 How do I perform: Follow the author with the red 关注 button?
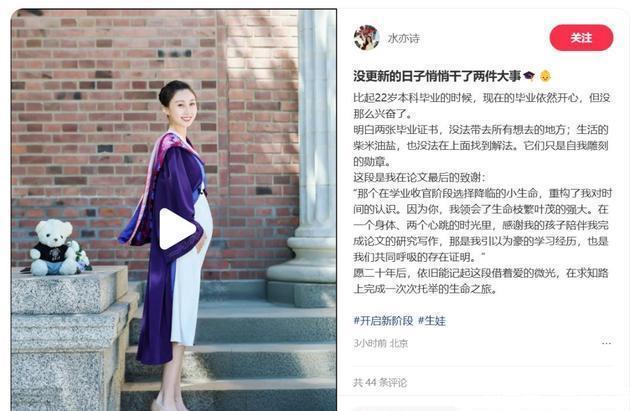coord(581,38)
